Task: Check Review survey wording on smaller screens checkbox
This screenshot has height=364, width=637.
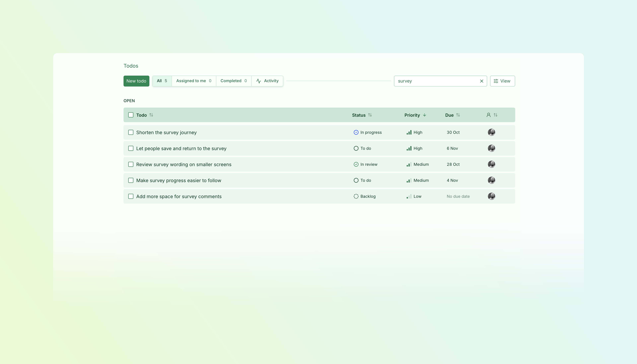Action: 131,164
